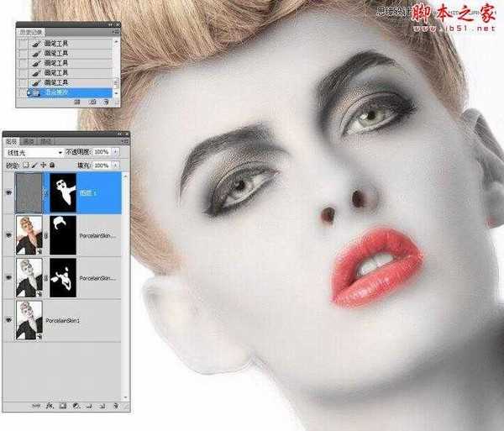Toggle visibility of the color portrait layer
The image size is (504, 431).
pyautogui.click(x=8, y=234)
